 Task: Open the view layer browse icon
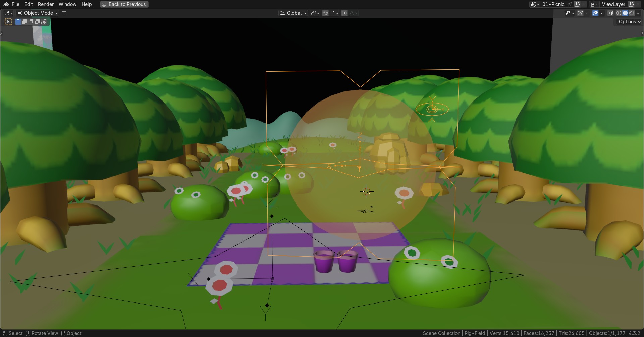[x=595, y=4]
